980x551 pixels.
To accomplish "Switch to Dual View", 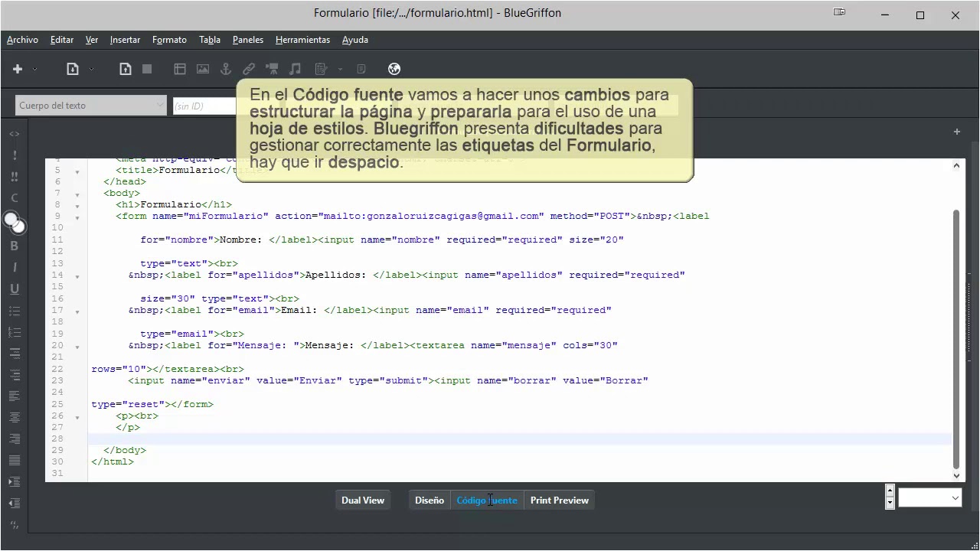I will (x=363, y=500).
